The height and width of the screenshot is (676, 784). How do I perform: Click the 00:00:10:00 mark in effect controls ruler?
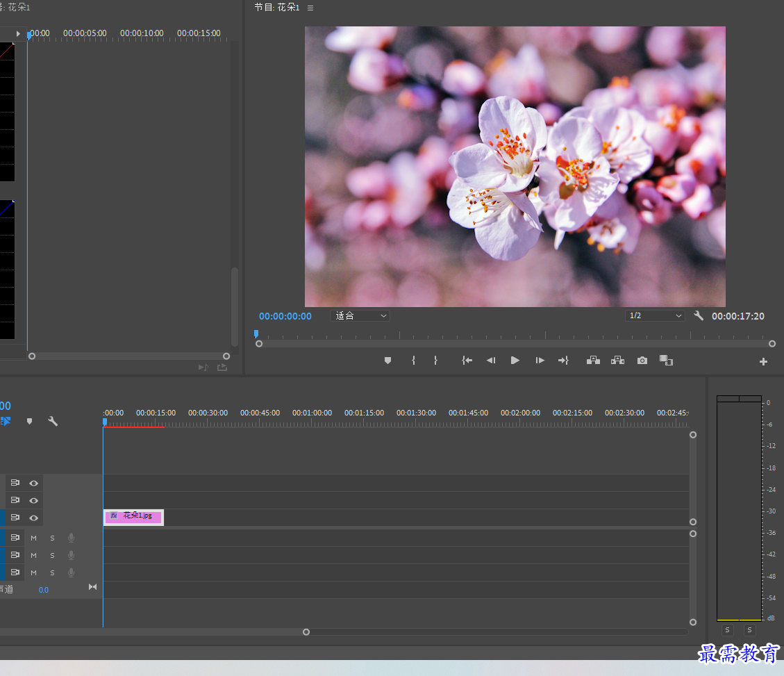click(142, 33)
